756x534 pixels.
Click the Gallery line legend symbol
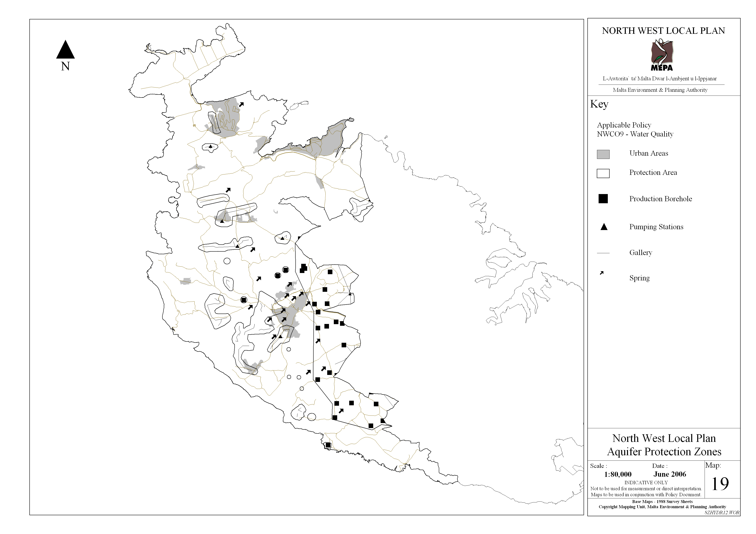603,253
